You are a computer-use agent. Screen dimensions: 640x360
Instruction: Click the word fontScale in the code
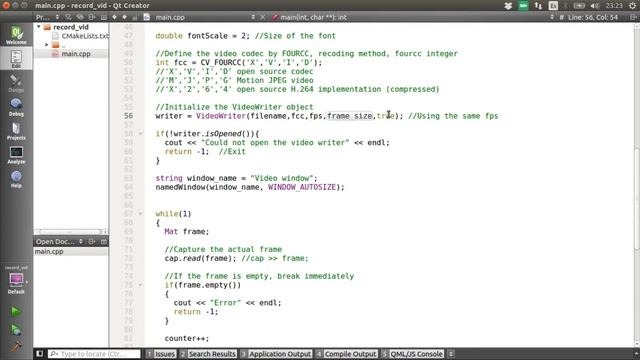(207, 36)
